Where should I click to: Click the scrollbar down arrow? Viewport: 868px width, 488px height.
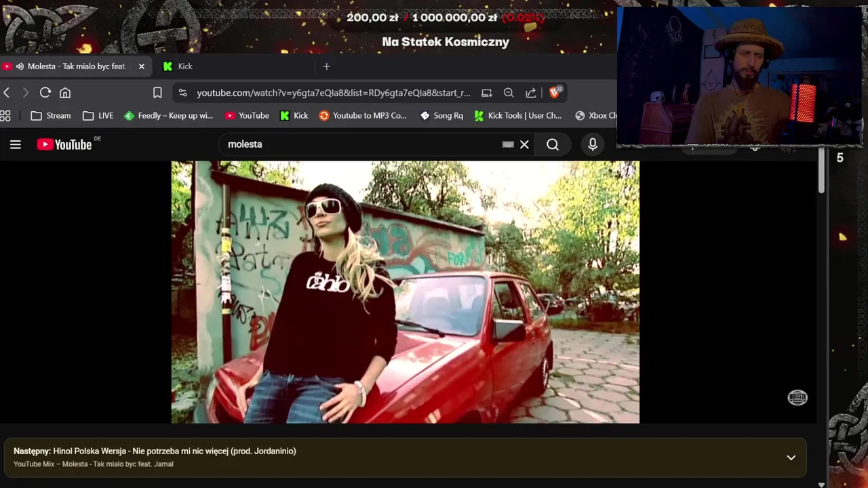pos(821,485)
